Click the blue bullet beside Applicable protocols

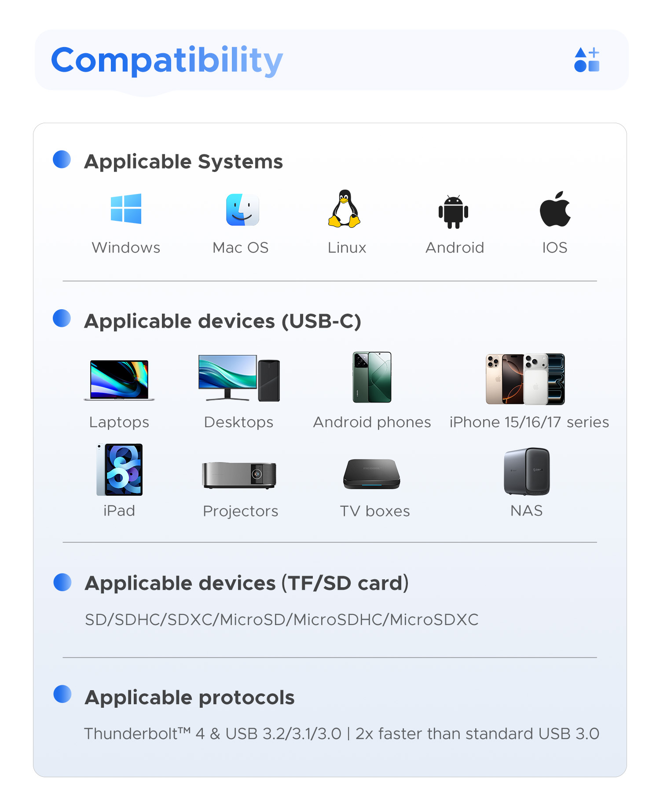point(62,694)
